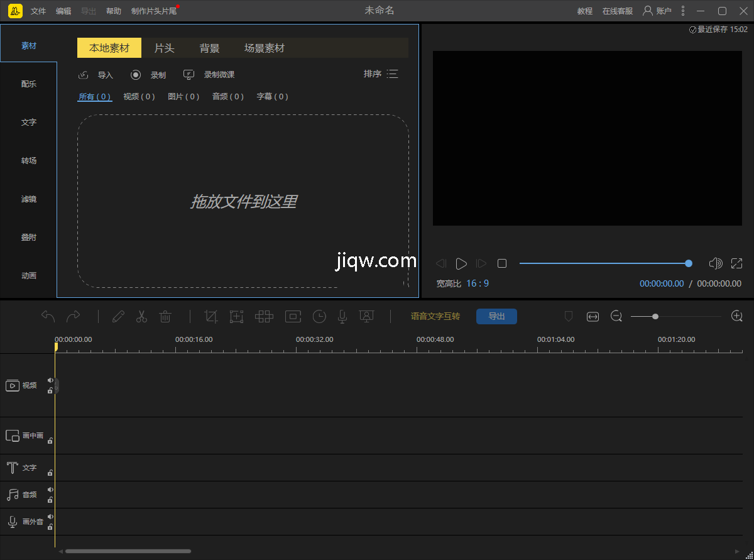754x560 pixels.
Task: Toggle the lock on 画中画 track
Action: [x=50, y=441]
